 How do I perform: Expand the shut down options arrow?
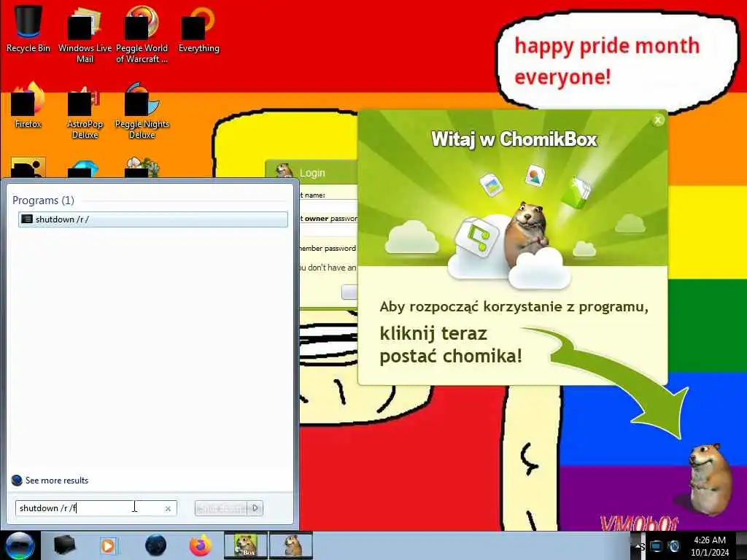coord(255,508)
